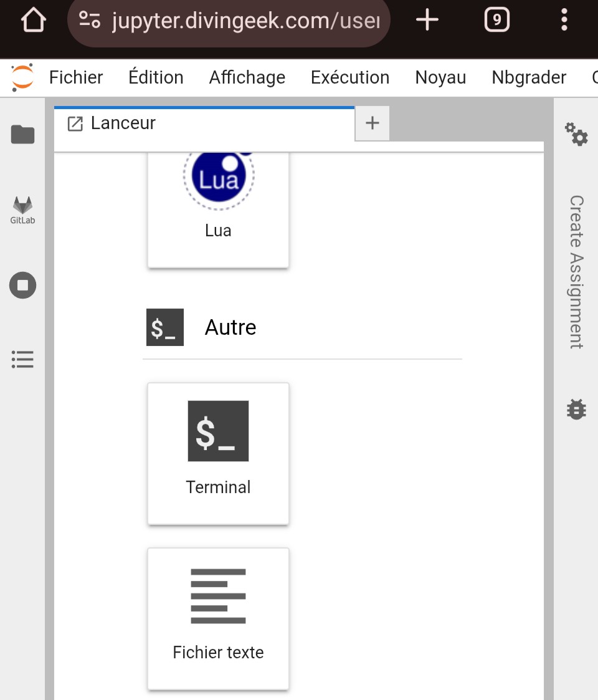Click the Jupyter logo icon

pyautogui.click(x=22, y=77)
